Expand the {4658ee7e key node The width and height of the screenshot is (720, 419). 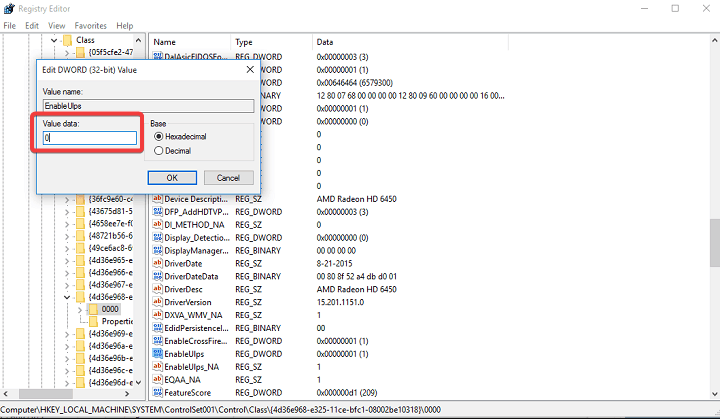click(67, 224)
